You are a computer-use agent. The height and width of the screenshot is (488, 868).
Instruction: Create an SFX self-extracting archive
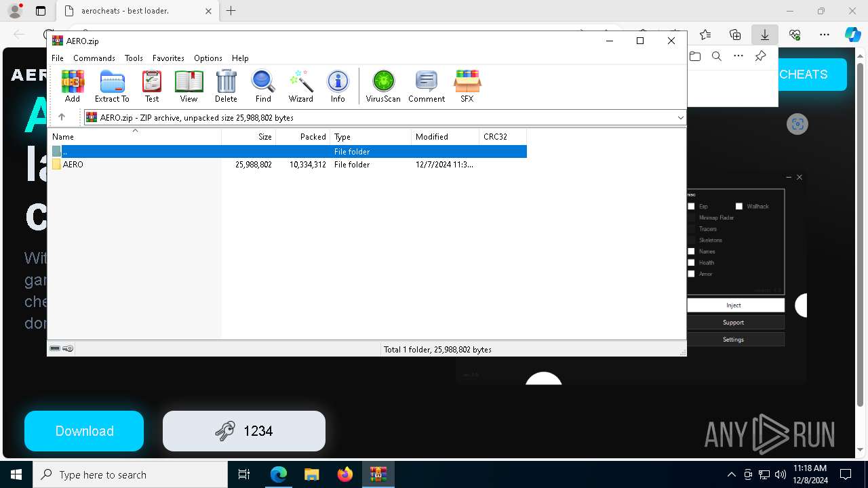tap(467, 86)
